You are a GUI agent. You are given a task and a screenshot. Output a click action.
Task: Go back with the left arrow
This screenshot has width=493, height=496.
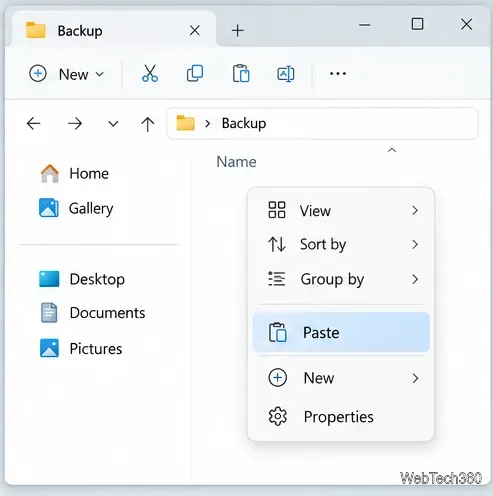point(34,124)
